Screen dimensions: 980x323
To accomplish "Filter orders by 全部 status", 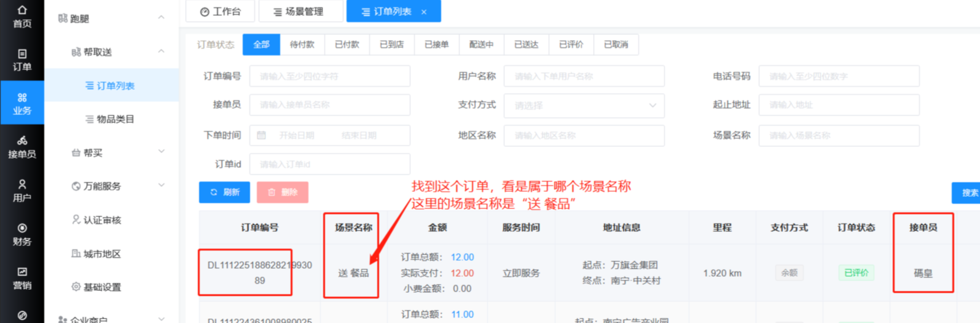I will (261, 44).
